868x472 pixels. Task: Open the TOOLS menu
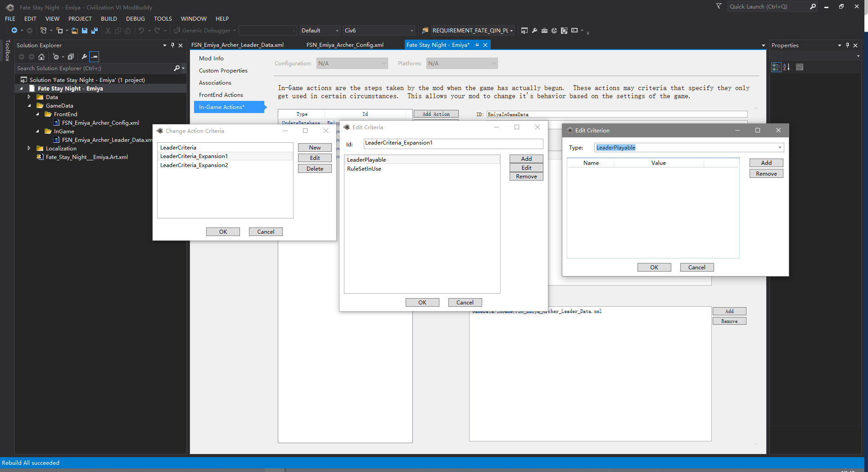pos(163,19)
